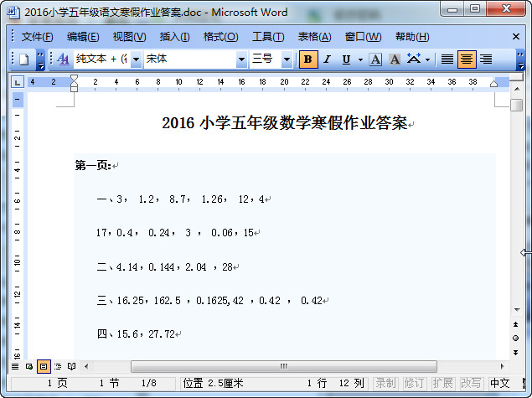This screenshot has width=532, height=398.
Task: Go to next page button
Action: click(x=516, y=353)
